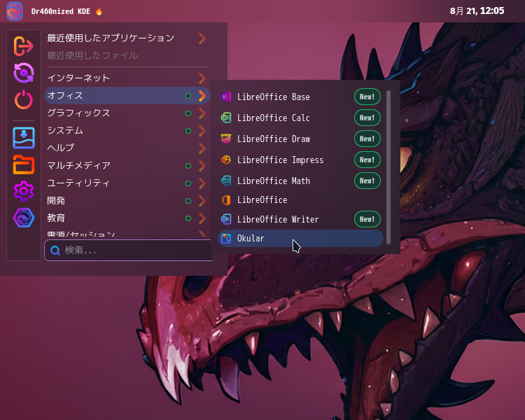
Task: Click the LibreOffice Impress icon
Action: [x=226, y=160]
